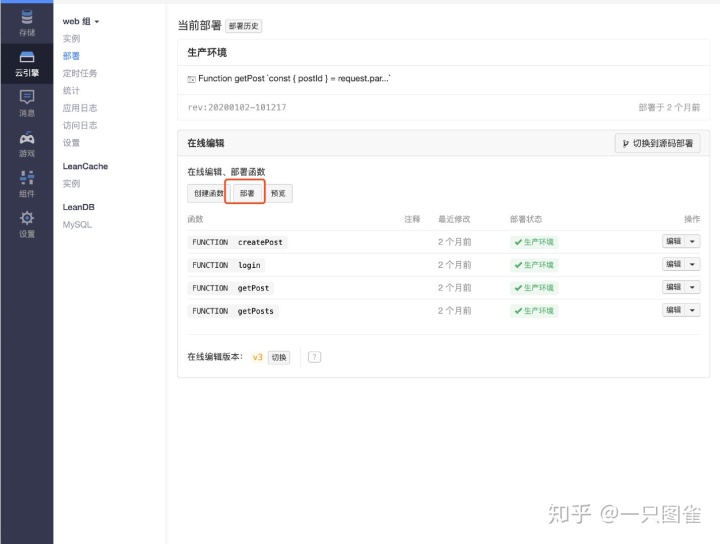
Task: Open dropdown arrow for getPosts row
Action: click(692, 310)
